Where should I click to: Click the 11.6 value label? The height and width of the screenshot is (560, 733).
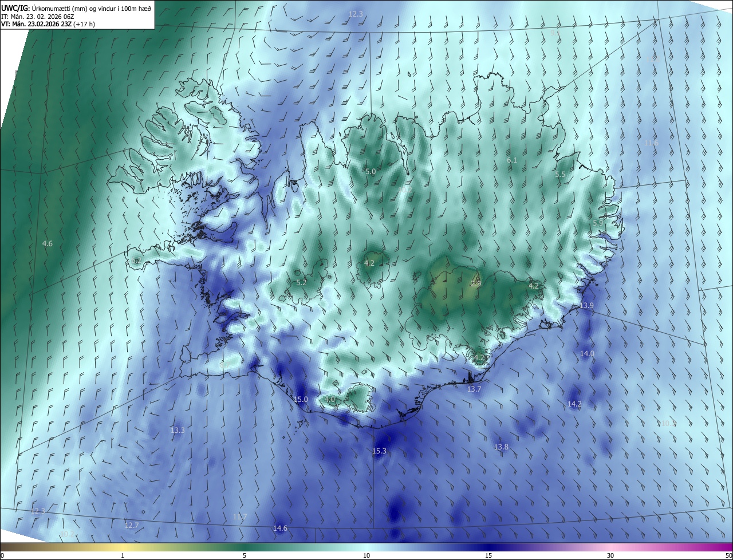point(651,143)
